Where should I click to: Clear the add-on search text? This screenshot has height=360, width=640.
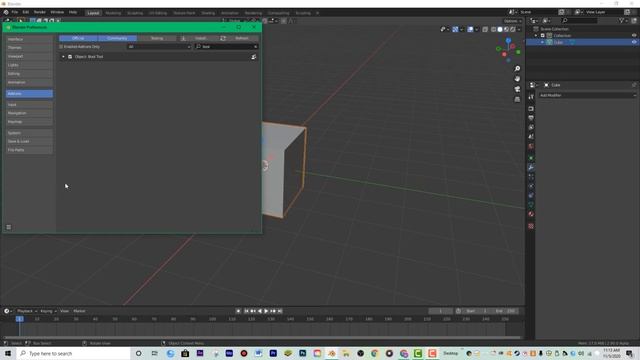[x=255, y=47]
